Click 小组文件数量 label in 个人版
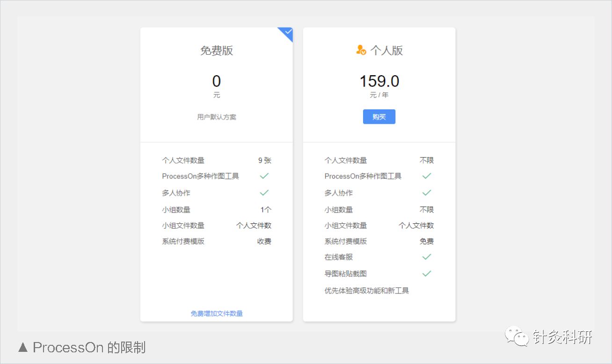Image resolution: width=612 pixels, height=364 pixels. pyautogui.click(x=346, y=225)
